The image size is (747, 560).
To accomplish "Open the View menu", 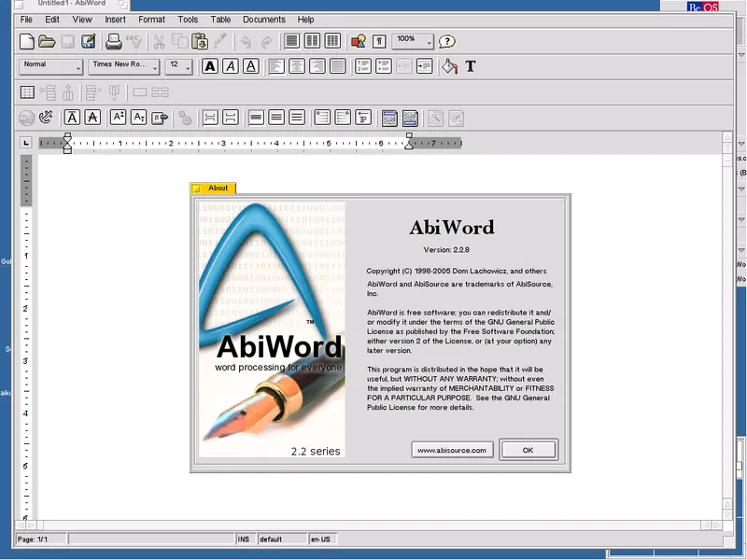I will pos(82,20).
